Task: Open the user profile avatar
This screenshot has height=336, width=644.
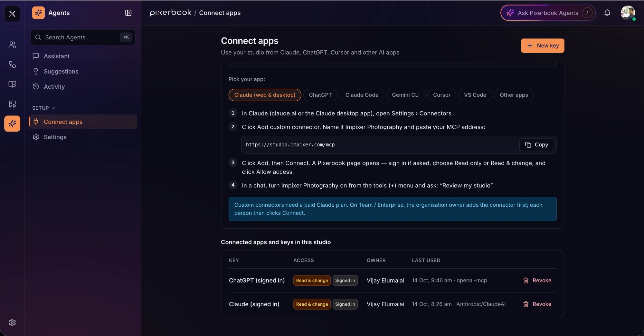Action: pyautogui.click(x=628, y=13)
